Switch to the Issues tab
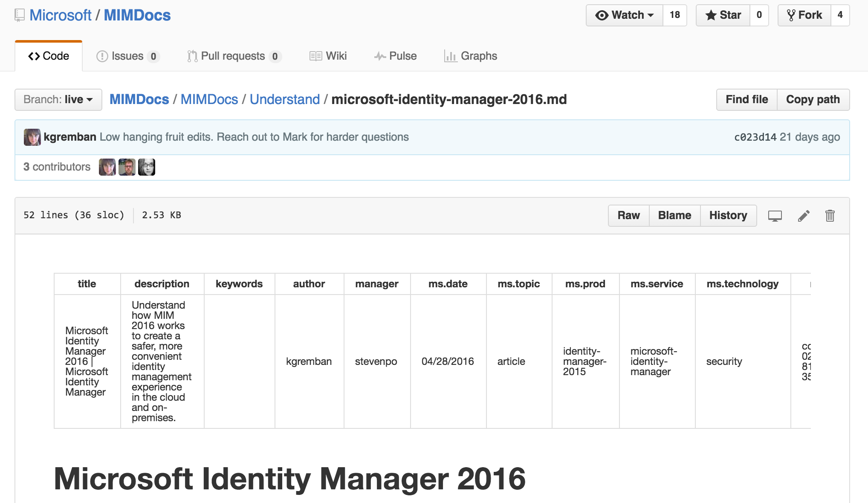Viewport: 868px width, 503px height. click(x=127, y=56)
